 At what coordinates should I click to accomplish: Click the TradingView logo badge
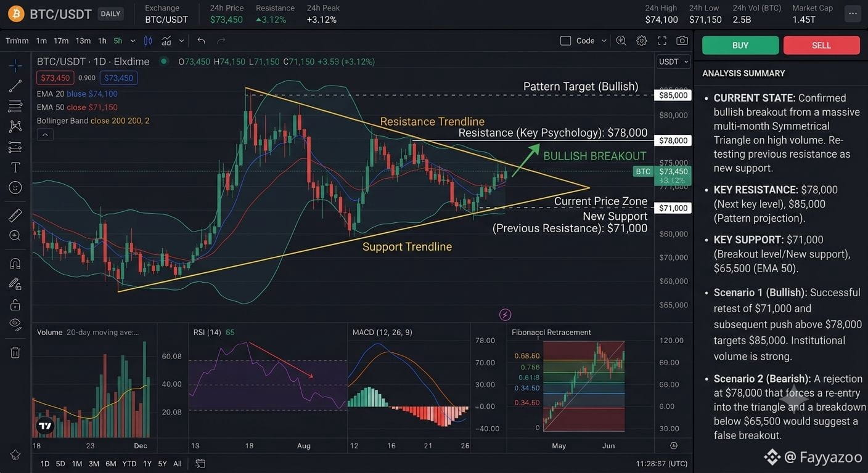pyautogui.click(x=45, y=426)
